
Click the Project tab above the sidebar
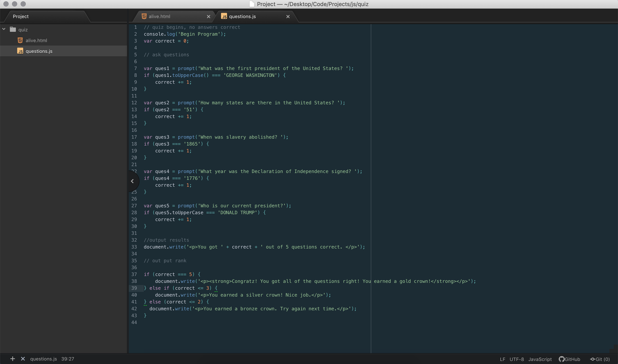[20, 16]
